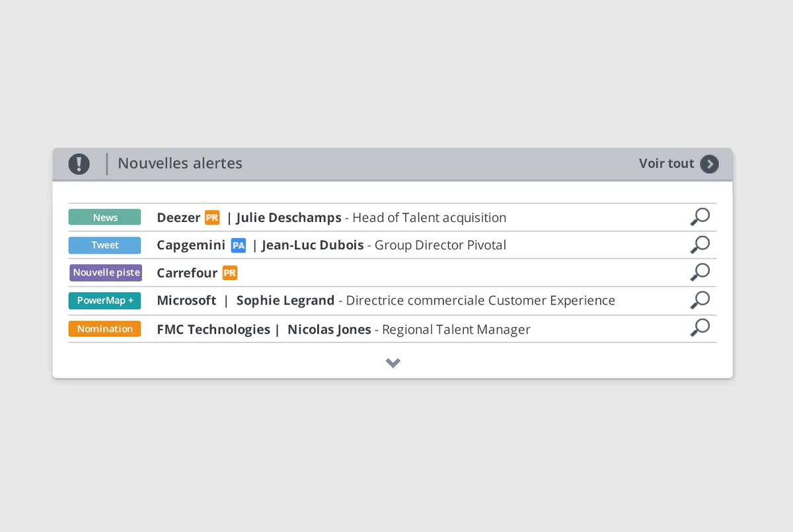Select the purple Nouvelle piste tag

coord(106,273)
